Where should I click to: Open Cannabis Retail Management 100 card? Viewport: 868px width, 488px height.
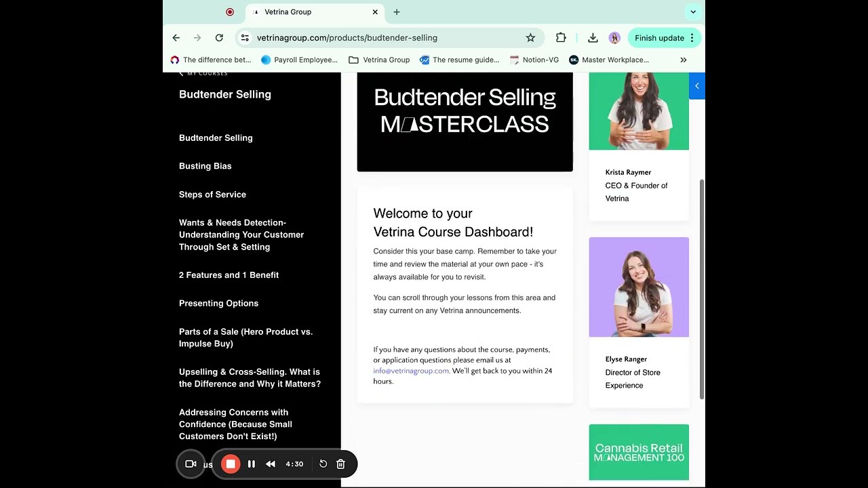click(x=639, y=452)
